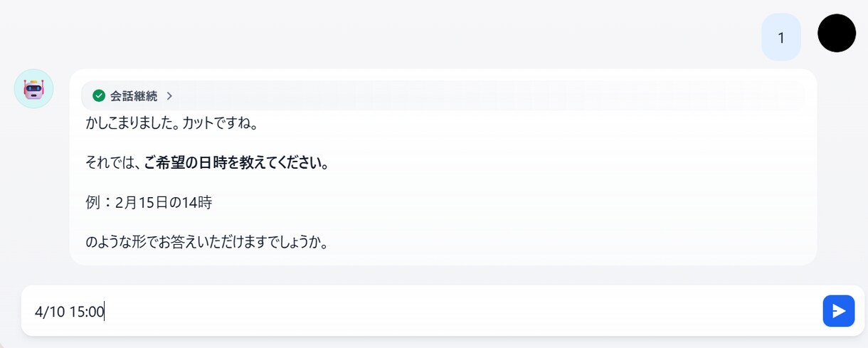Click the green checkmark status icon
Screen dimensions: 868x348
99,95
